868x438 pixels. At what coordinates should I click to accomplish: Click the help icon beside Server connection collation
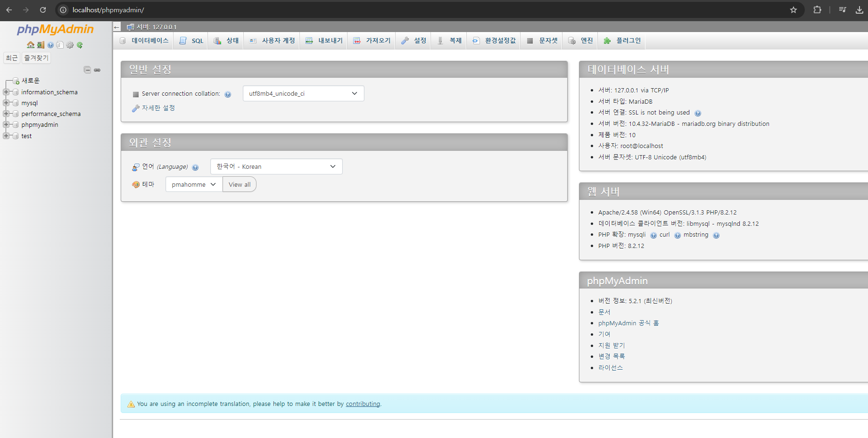[228, 94]
